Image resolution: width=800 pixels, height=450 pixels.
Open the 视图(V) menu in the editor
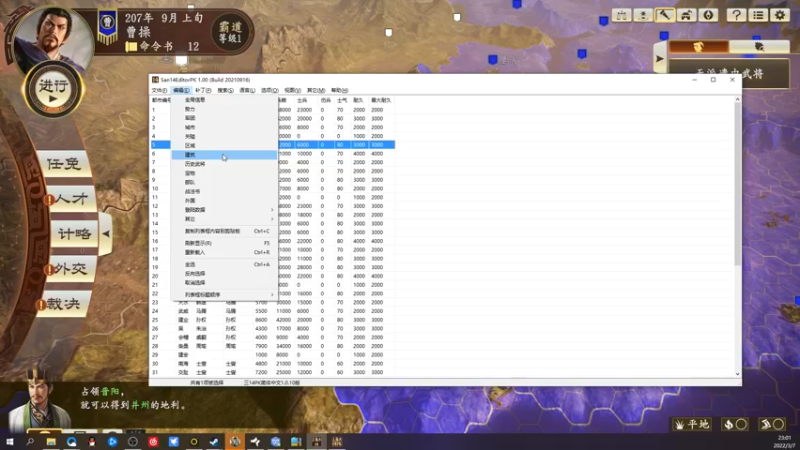pyautogui.click(x=292, y=90)
